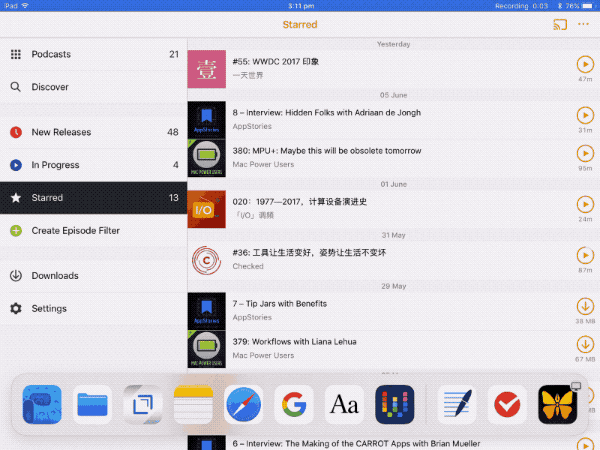Click the green plus filter icon
600x450 pixels.
coord(16,231)
